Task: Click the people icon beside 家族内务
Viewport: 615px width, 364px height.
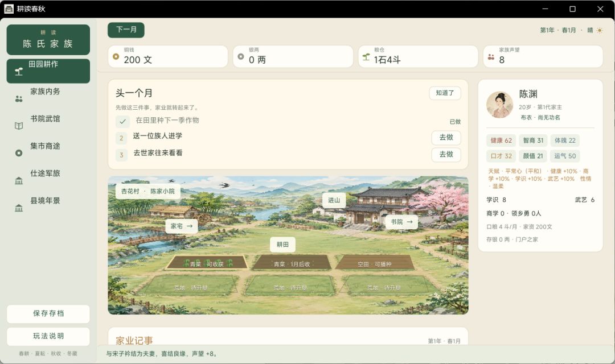Action: click(x=18, y=99)
